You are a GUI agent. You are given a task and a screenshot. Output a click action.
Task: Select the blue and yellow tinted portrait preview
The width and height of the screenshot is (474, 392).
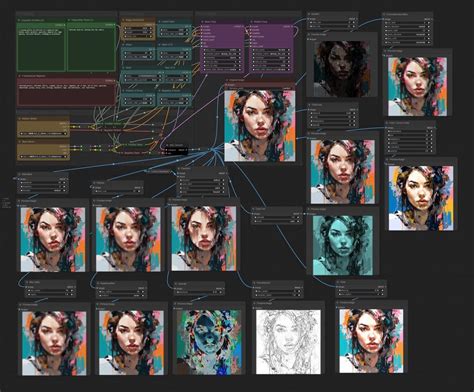tap(421, 198)
